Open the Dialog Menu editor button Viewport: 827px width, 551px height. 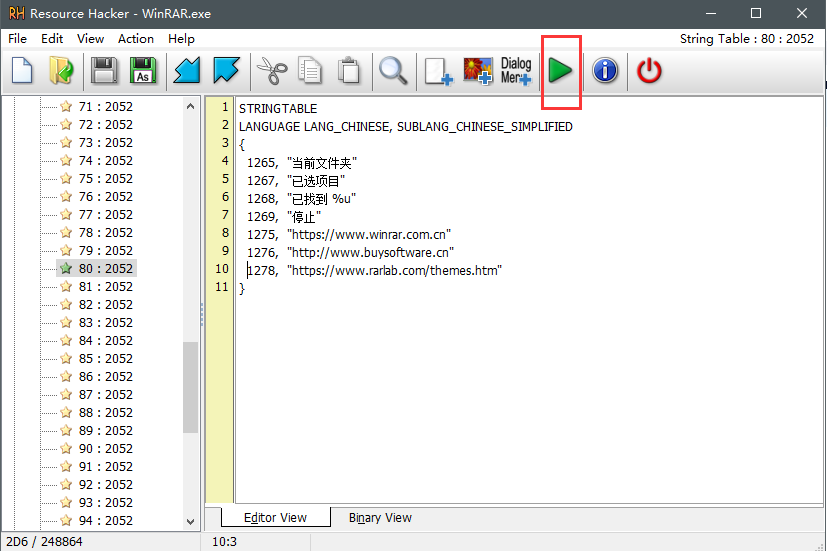tap(516, 71)
